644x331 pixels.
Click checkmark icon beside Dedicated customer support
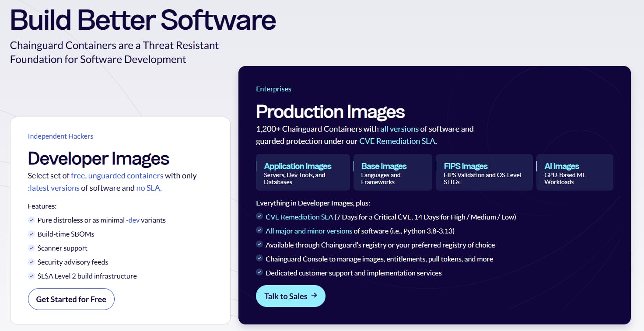[259, 273]
